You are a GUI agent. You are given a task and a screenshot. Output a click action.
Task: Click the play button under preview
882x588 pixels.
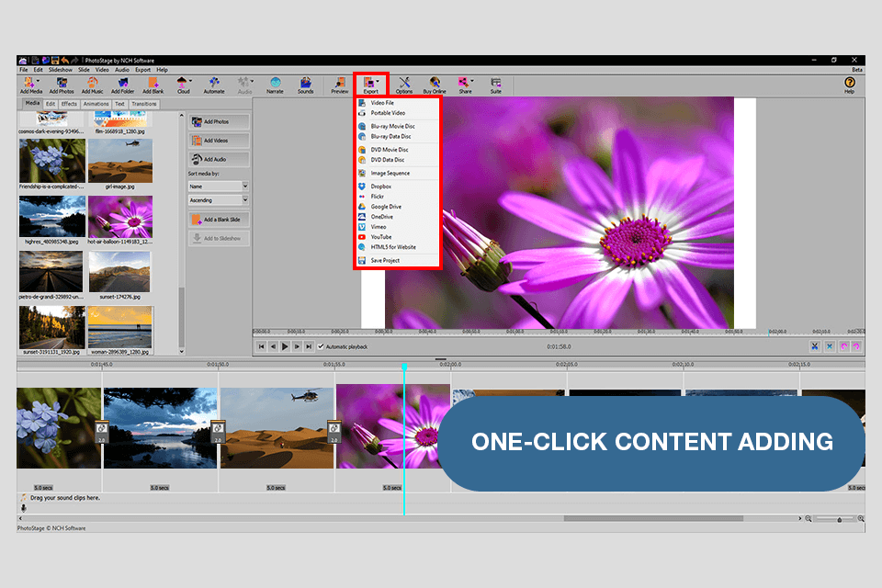tap(285, 346)
